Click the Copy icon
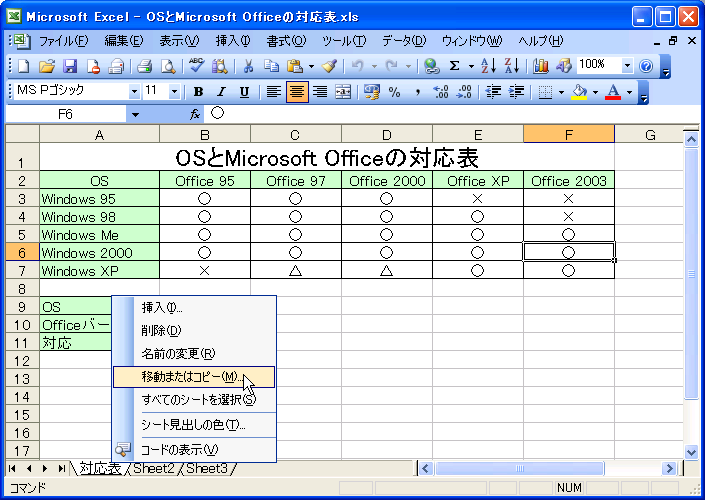705x500 pixels. click(x=271, y=66)
